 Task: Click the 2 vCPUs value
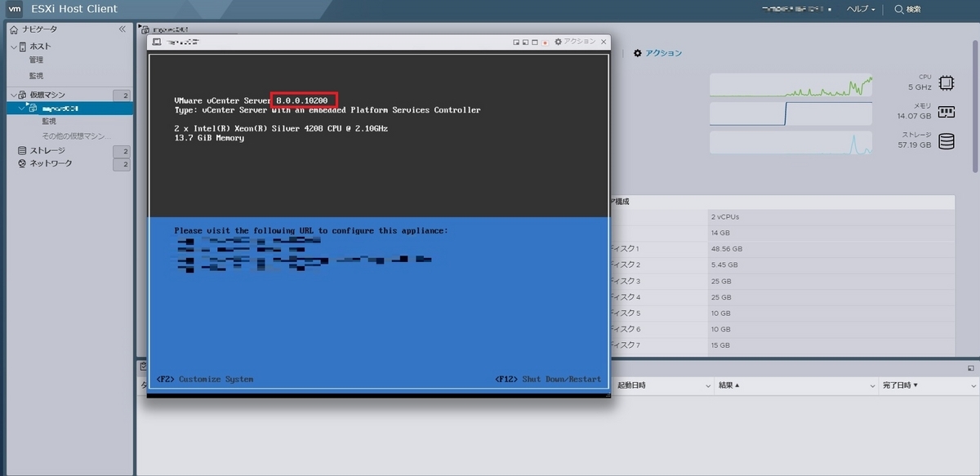click(725, 217)
